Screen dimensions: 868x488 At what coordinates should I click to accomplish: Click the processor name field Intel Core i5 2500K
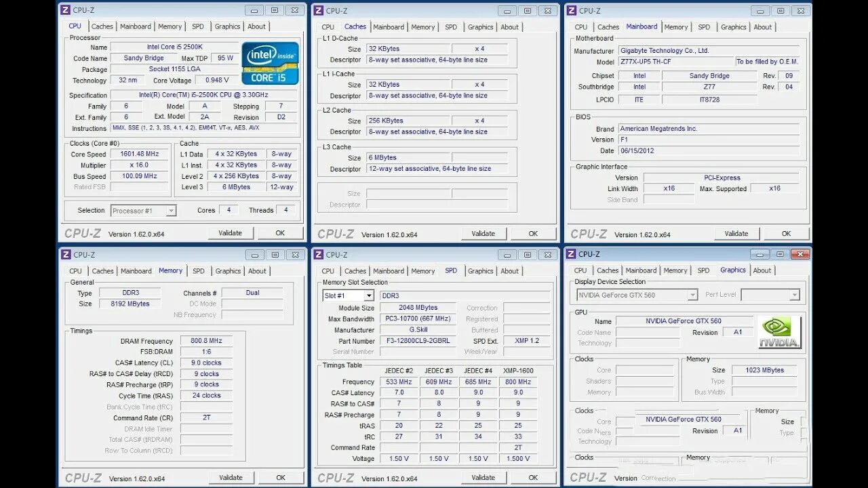point(175,47)
